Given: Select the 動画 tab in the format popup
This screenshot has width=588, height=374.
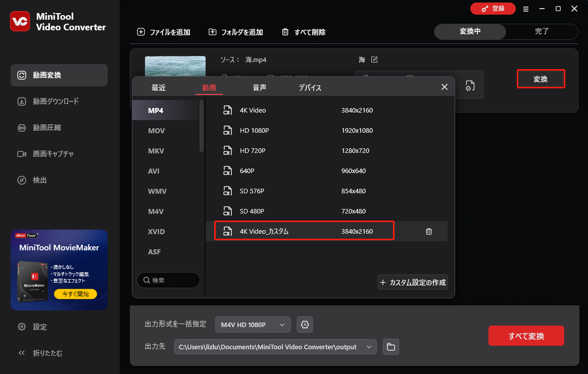Looking at the screenshot, I should point(209,88).
